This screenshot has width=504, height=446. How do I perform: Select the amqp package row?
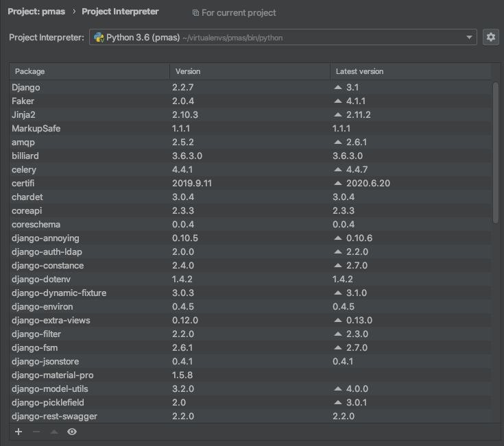250,142
